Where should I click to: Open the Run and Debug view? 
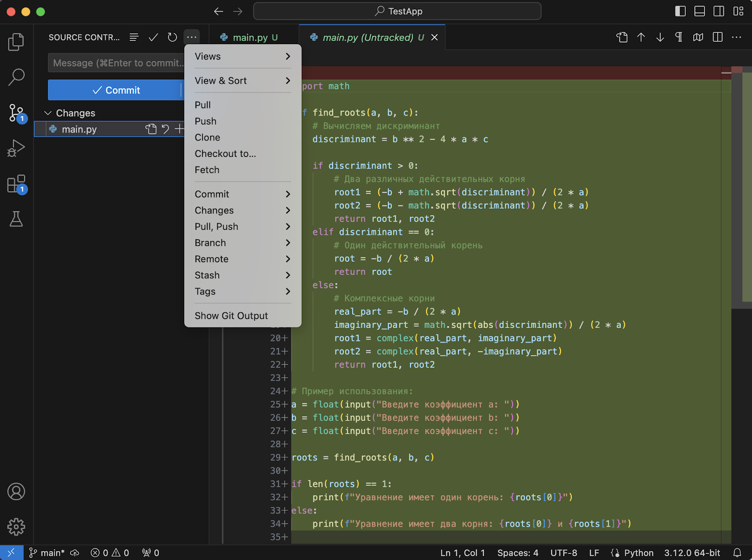click(x=16, y=148)
